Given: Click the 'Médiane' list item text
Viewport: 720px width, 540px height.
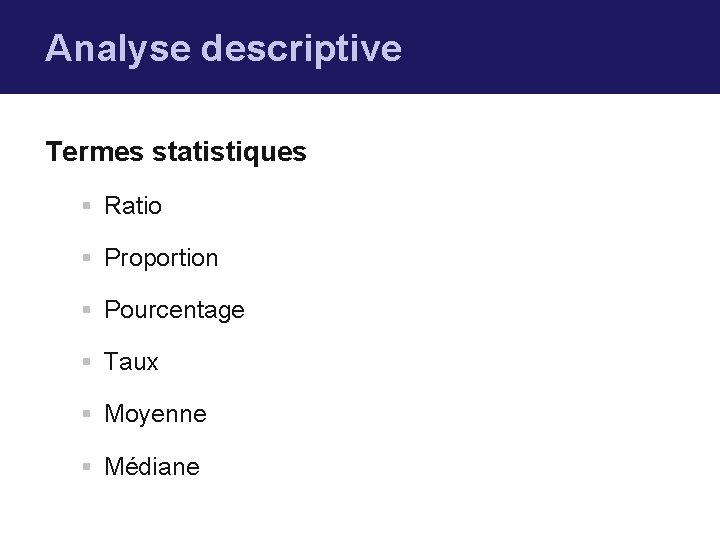Looking at the screenshot, I should point(152,466).
